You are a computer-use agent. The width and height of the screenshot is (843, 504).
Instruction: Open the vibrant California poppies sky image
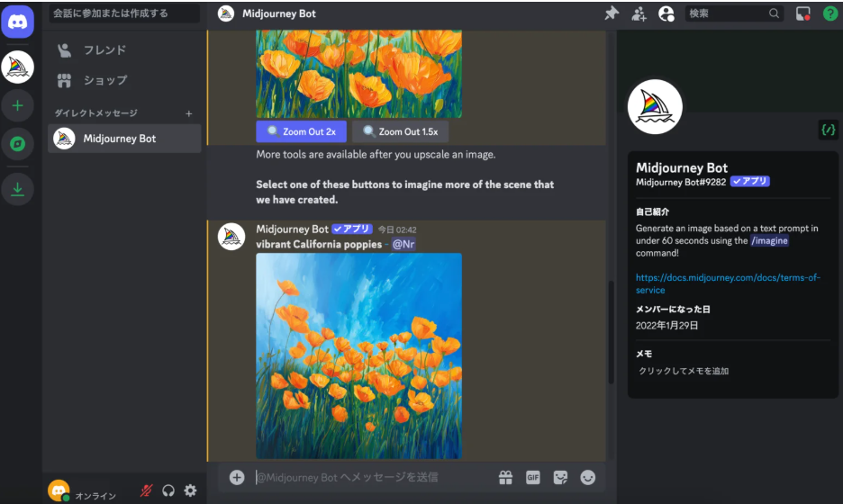[358, 355]
